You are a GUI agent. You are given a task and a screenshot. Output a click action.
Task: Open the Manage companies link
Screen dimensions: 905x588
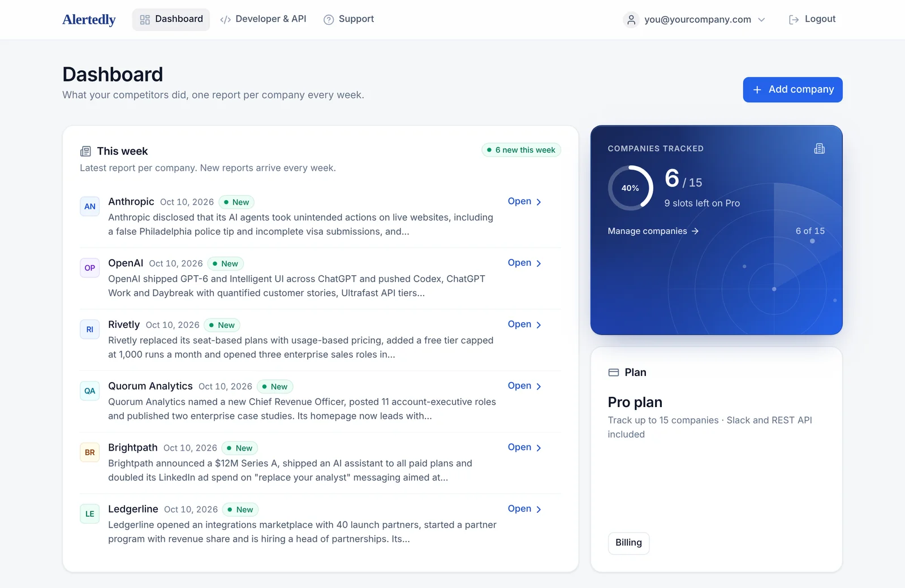(x=653, y=231)
